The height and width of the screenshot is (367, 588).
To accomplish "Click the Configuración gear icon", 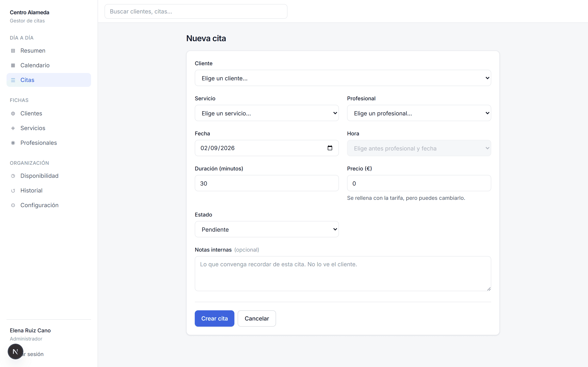I will (13, 205).
